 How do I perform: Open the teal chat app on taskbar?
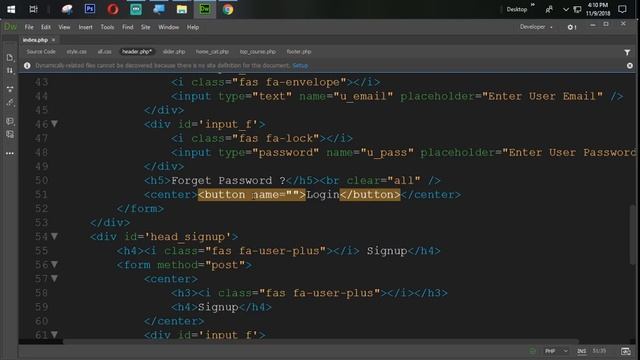click(x=136, y=9)
